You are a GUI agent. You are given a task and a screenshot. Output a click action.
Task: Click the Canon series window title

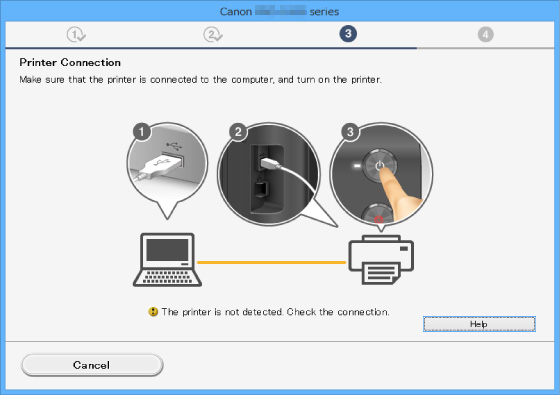[279, 11]
